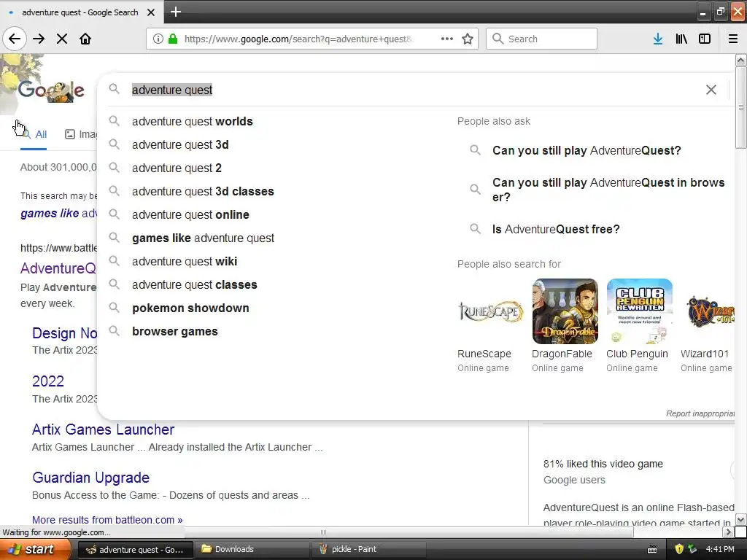Open More results from battleon.com

pyautogui.click(x=107, y=519)
